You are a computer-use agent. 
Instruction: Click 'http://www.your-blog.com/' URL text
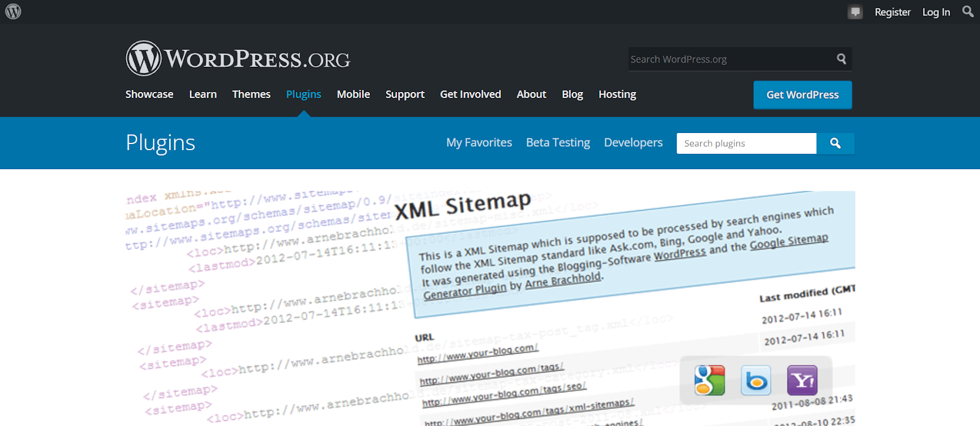tap(478, 354)
